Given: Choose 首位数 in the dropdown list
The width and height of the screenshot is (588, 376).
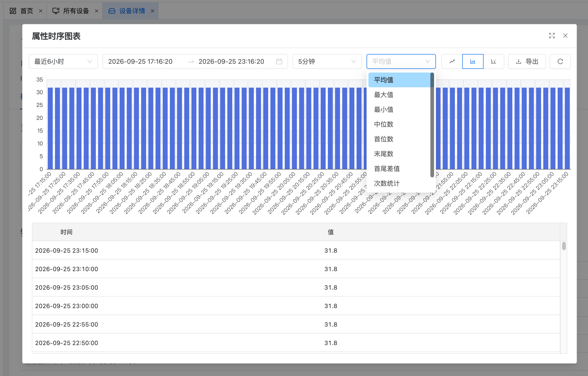Looking at the screenshot, I should [x=400, y=139].
